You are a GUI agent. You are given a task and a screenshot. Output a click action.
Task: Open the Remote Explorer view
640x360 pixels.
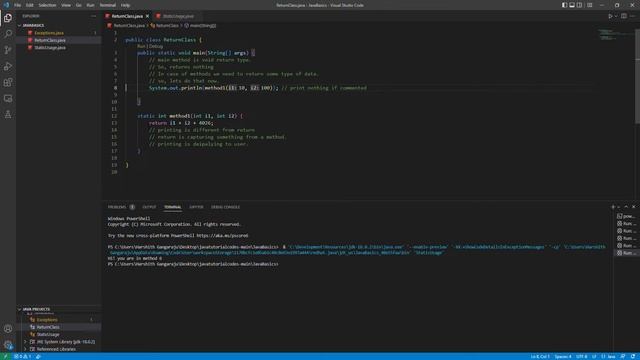click(x=8, y=98)
